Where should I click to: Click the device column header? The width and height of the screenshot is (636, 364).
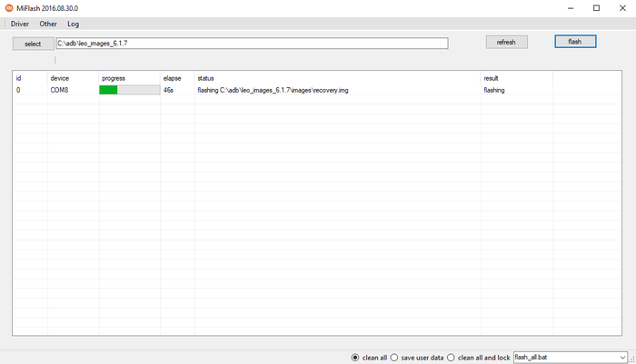pyautogui.click(x=60, y=78)
